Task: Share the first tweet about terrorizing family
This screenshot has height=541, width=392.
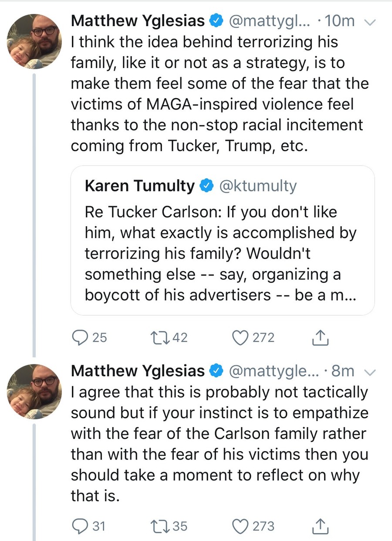Action: click(320, 337)
